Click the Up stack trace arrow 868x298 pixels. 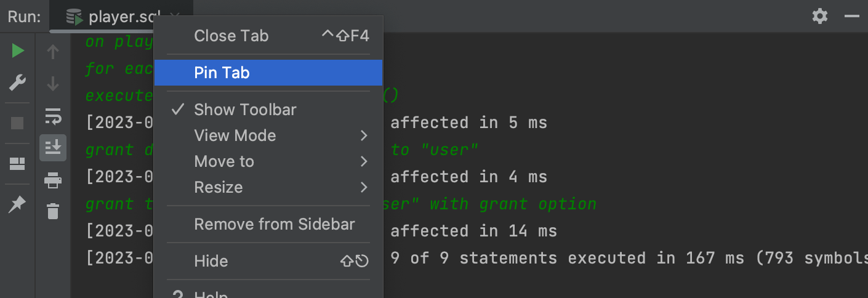click(x=53, y=52)
